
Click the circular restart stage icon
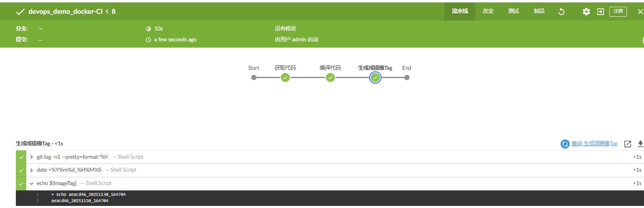coord(565,144)
